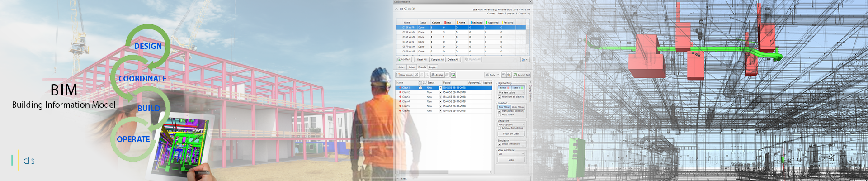Image resolution: width=868 pixels, height=181 pixels.
Task: Select test row 06 FP vs MP
Action: (461, 51)
